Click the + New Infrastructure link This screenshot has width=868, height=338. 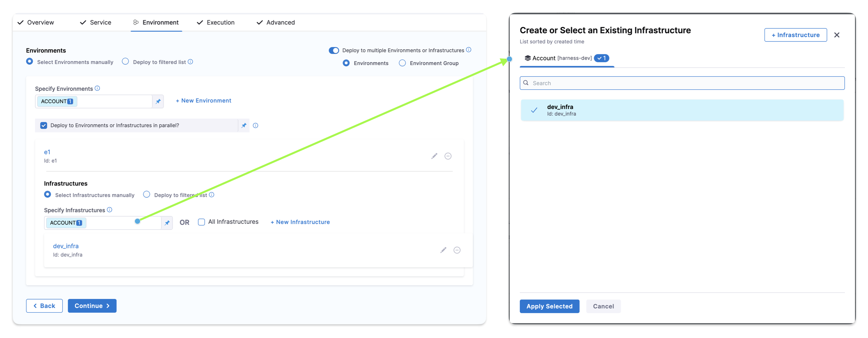click(x=300, y=222)
